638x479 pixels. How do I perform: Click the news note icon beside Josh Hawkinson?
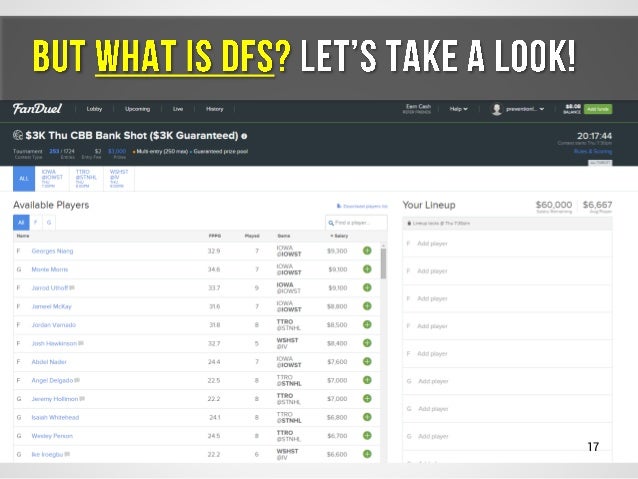coord(81,343)
